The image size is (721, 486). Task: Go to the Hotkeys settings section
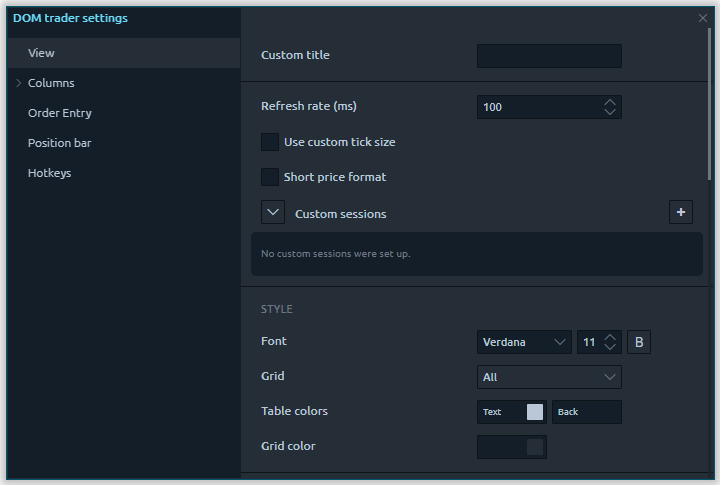pyautogui.click(x=49, y=173)
